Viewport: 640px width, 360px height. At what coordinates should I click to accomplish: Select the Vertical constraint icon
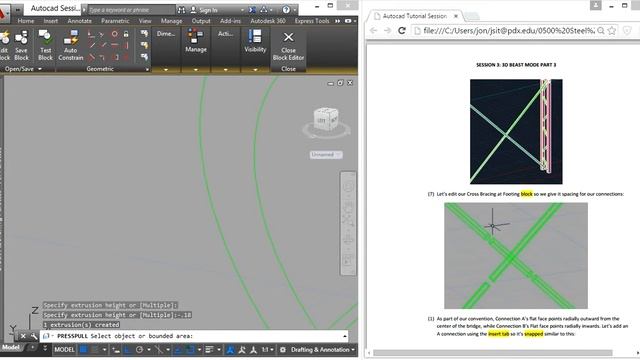pyautogui.click(x=126, y=45)
